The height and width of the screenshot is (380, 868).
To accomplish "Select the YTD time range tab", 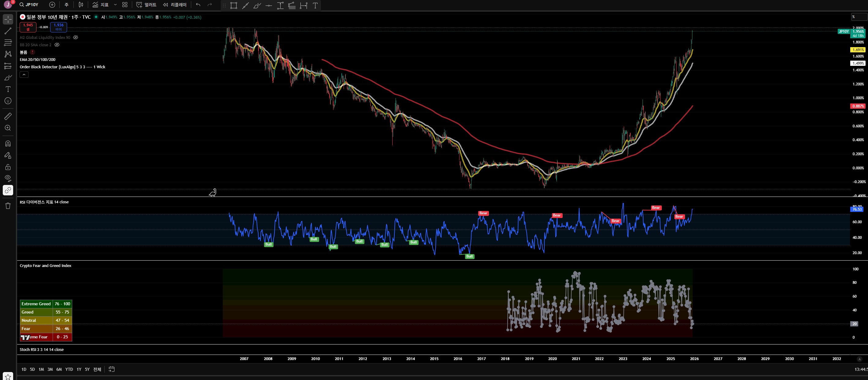I will coord(69,369).
